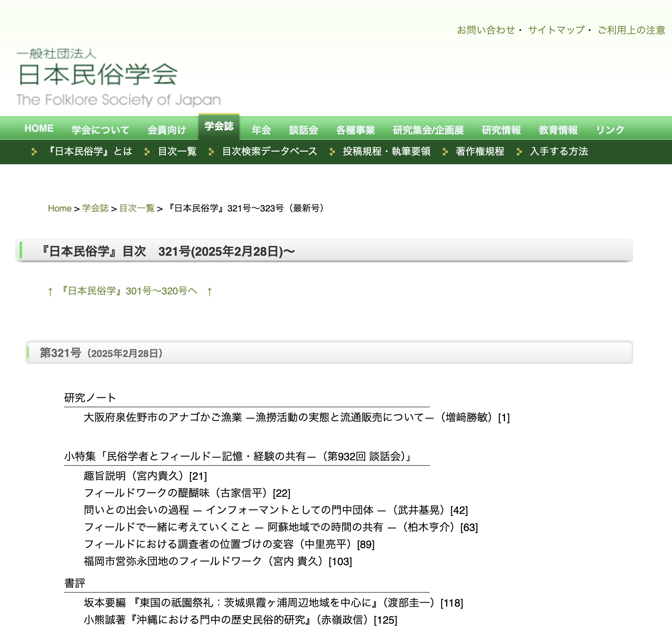The width and height of the screenshot is (672, 631).
Task: Open the 『日本民俗学』とは submenu link
Action: point(90,152)
